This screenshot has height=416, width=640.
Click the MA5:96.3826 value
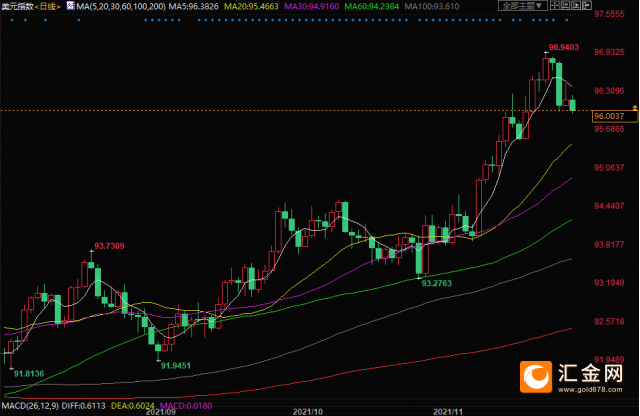194,7
